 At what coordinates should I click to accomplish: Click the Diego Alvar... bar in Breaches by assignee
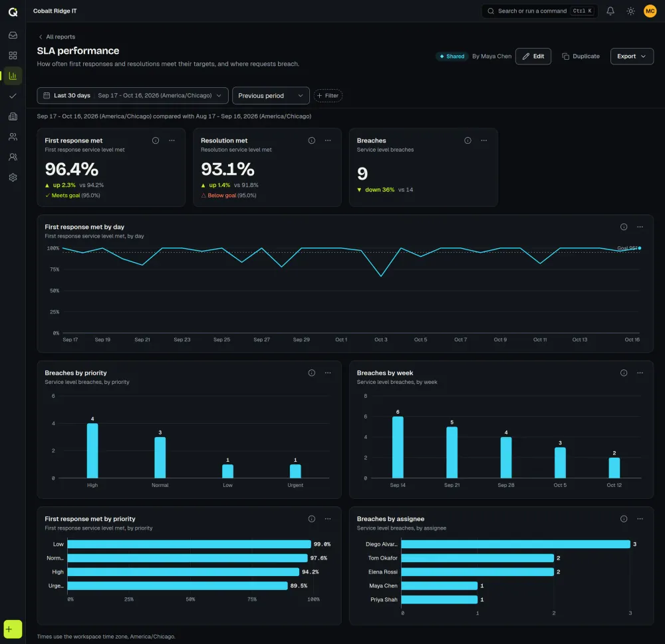tap(516, 544)
